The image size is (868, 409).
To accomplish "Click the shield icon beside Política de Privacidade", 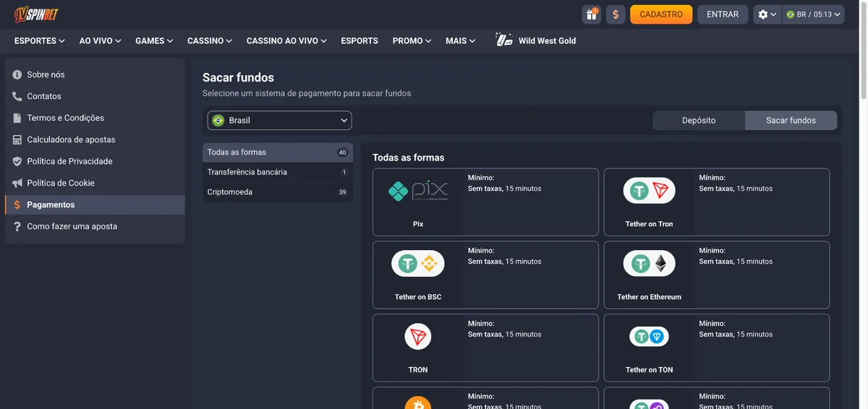I will tap(17, 161).
